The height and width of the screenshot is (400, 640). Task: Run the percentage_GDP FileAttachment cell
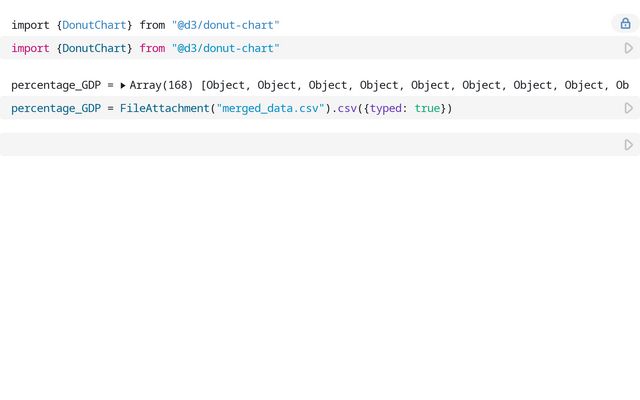629,108
